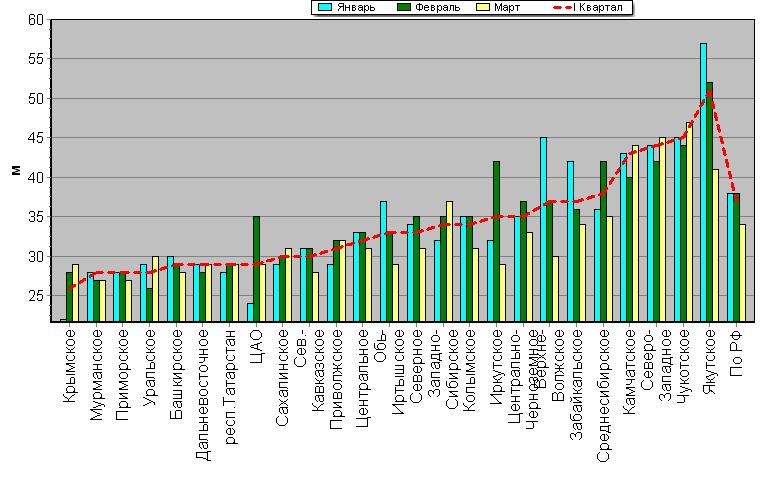Click the 35 value on the Y axis
Screen dimensions: 777x479
pos(36,217)
